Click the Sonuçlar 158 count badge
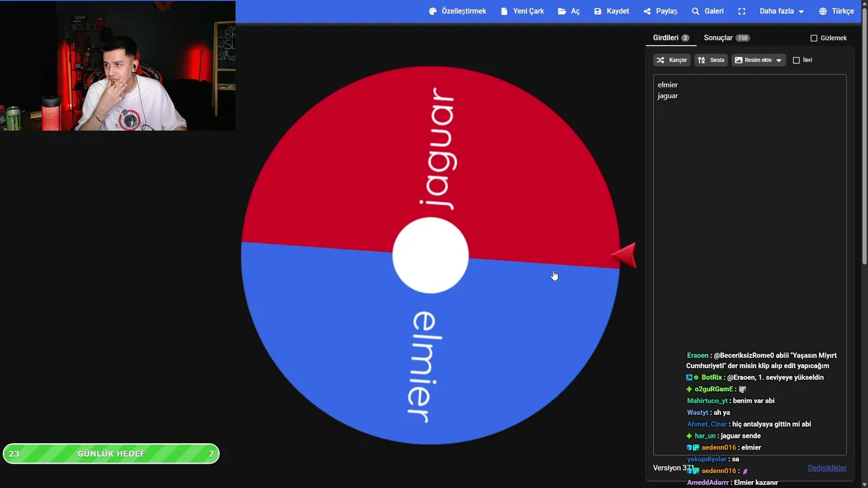The width and height of the screenshot is (868, 488). click(x=743, y=38)
